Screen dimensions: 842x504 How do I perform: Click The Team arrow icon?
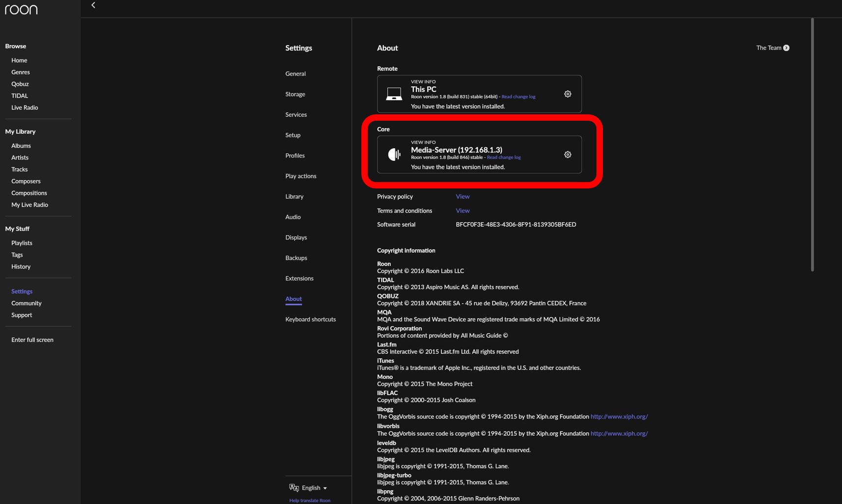pyautogui.click(x=786, y=48)
